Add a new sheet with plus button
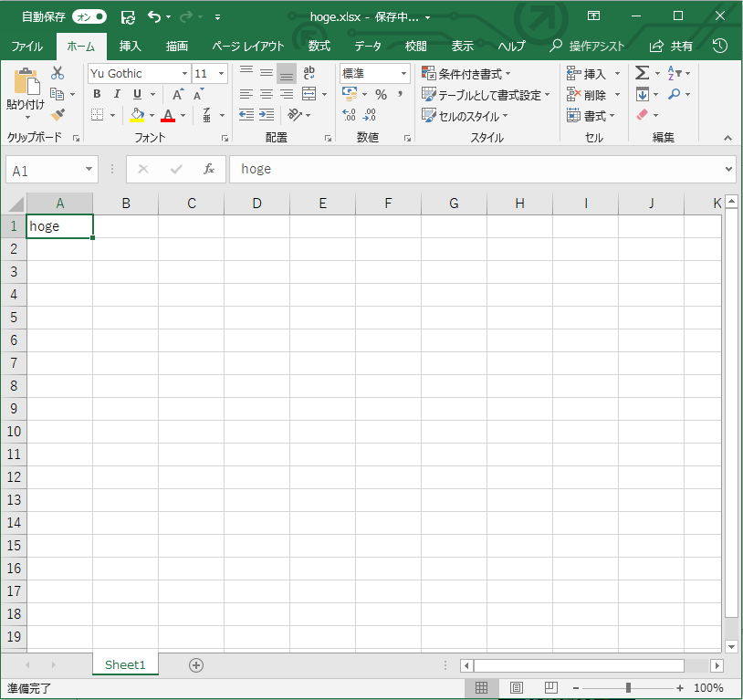 (x=196, y=665)
